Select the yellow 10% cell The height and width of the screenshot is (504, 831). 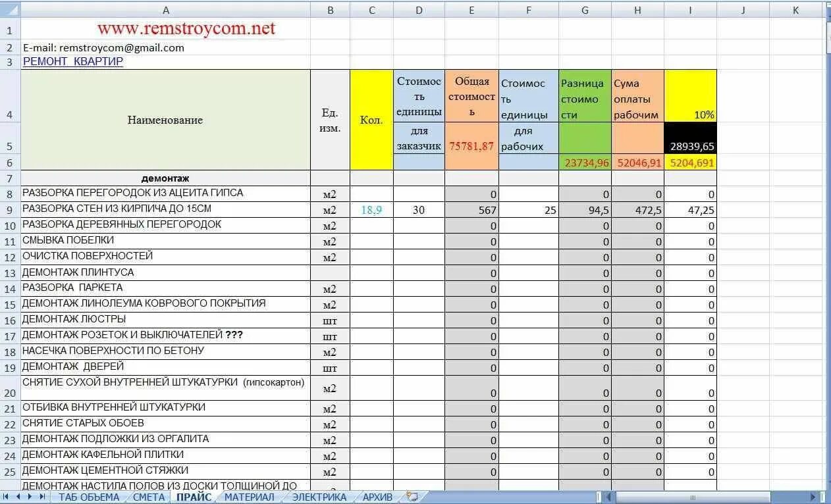pyautogui.click(x=690, y=96)
